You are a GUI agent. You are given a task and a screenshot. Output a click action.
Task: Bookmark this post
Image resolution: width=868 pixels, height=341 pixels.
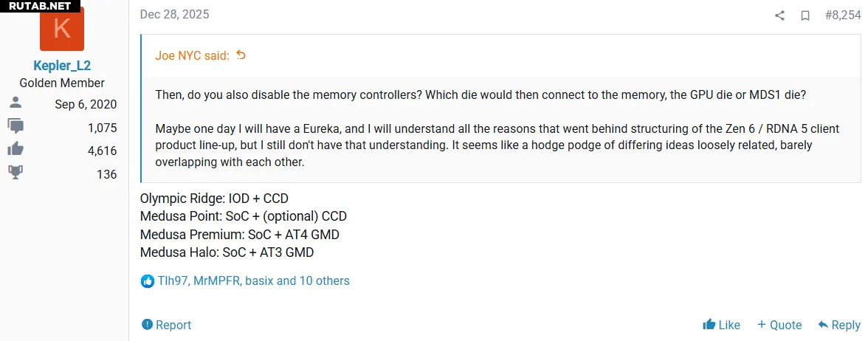click(x=805, y=15)
